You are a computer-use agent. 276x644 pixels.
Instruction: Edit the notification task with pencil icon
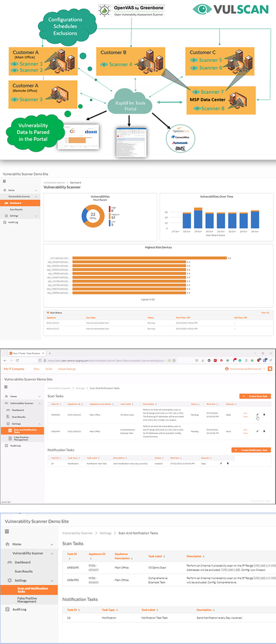(221, 463)
